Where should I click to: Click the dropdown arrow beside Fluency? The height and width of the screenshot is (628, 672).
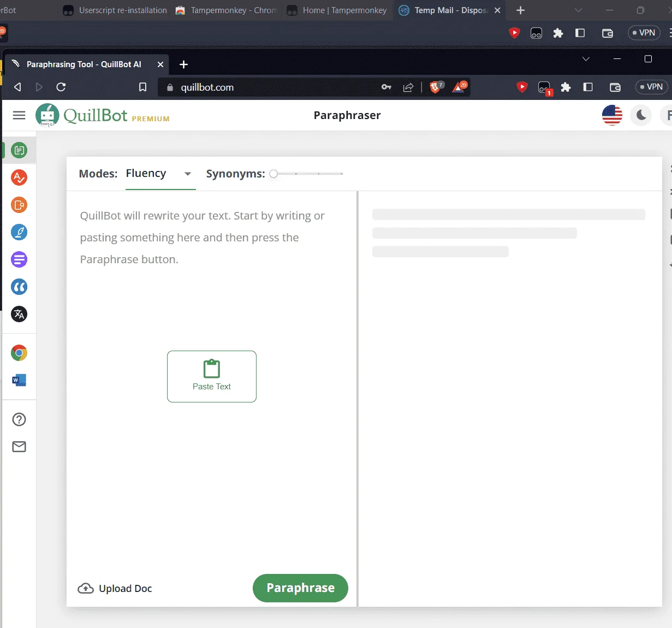click(187, 174)
